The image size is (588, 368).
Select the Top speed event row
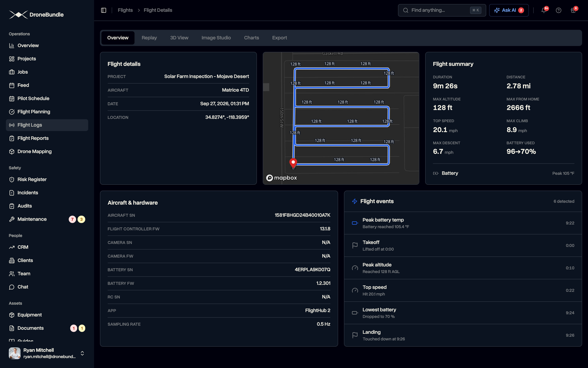pos(463,290)
